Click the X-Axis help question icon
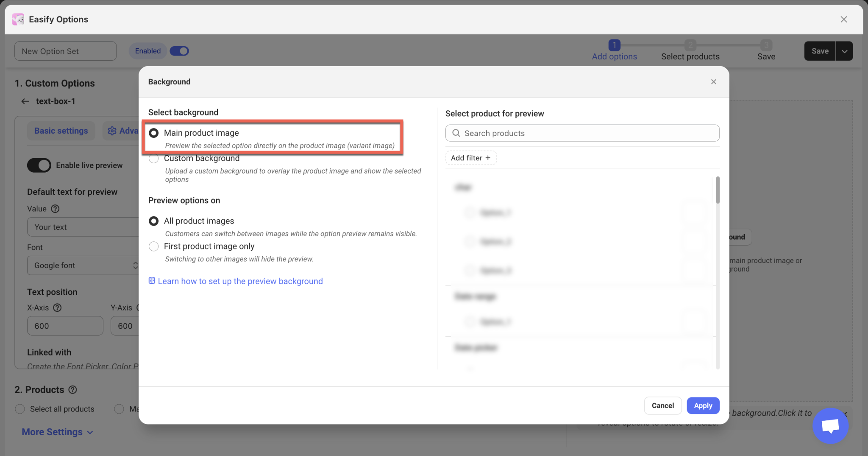Screen dimensions: 868x456 tap(57, 308)
